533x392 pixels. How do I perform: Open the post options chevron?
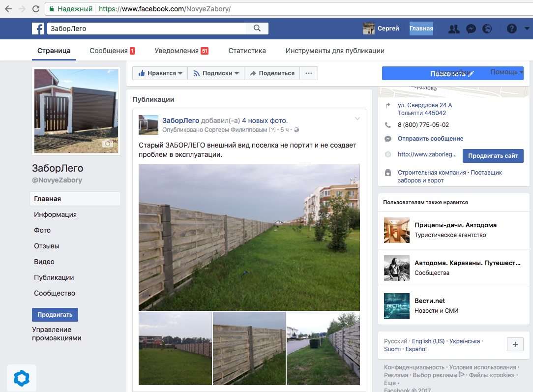point(357,119)
